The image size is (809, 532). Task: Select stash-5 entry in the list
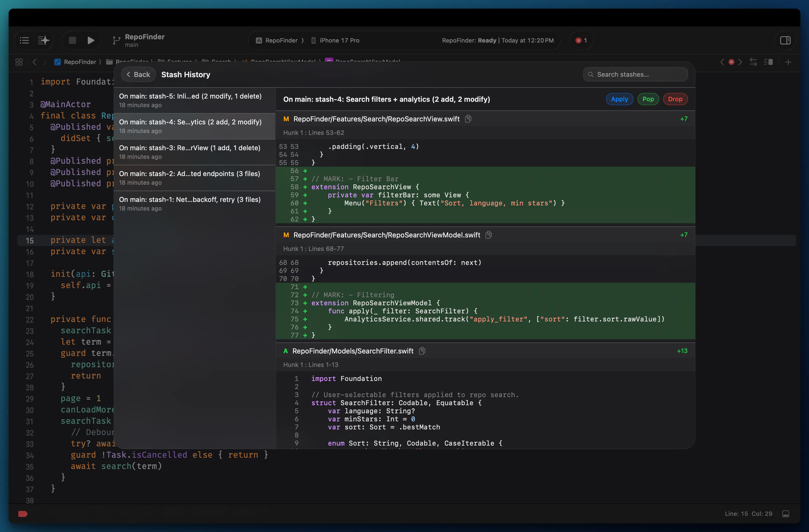pyautogui.click(x=194, y=100)
